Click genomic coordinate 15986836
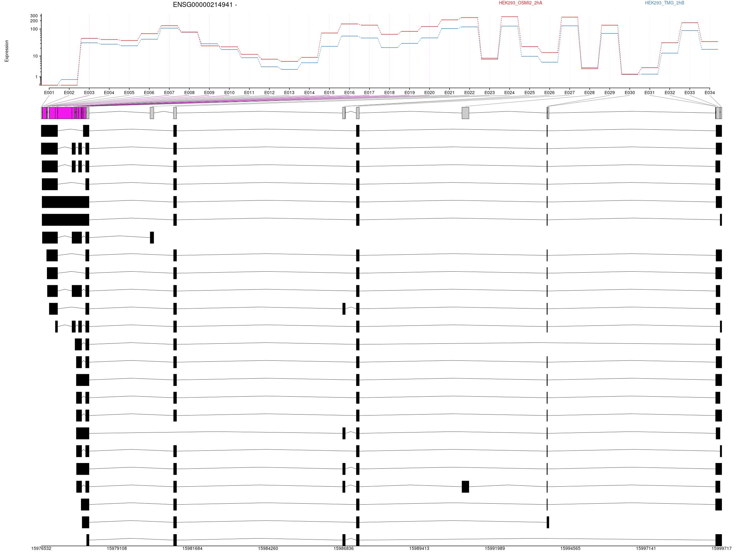This screenshot has width=756, height=554. tap(344, 549)
